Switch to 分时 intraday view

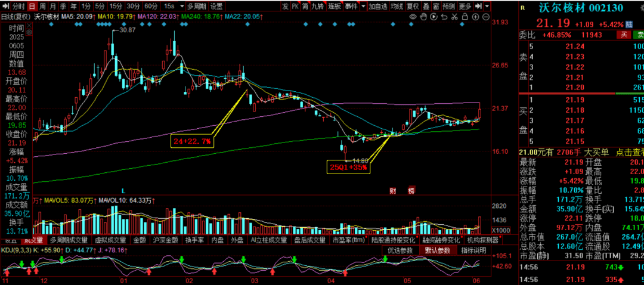tap(18, 6)
